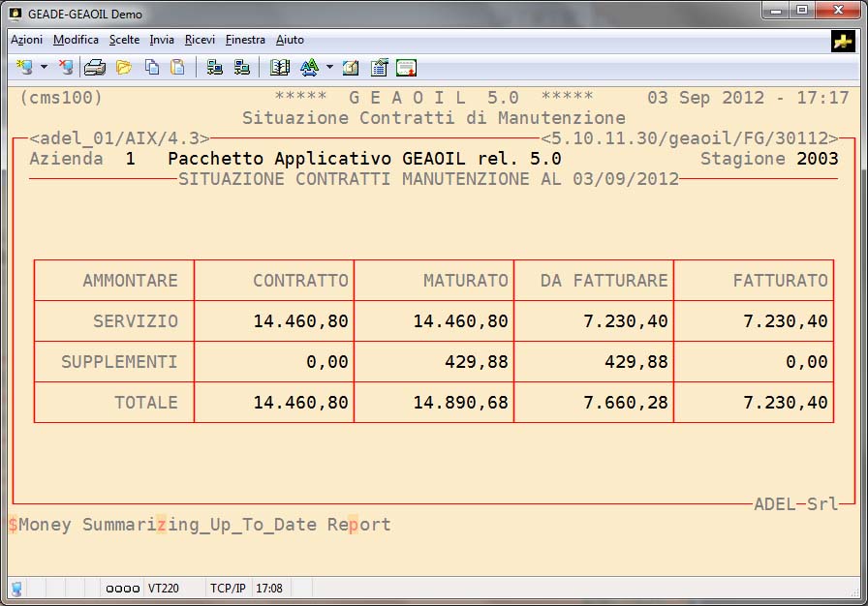Click the VT220 emulation status field

(x=163, y=588)
